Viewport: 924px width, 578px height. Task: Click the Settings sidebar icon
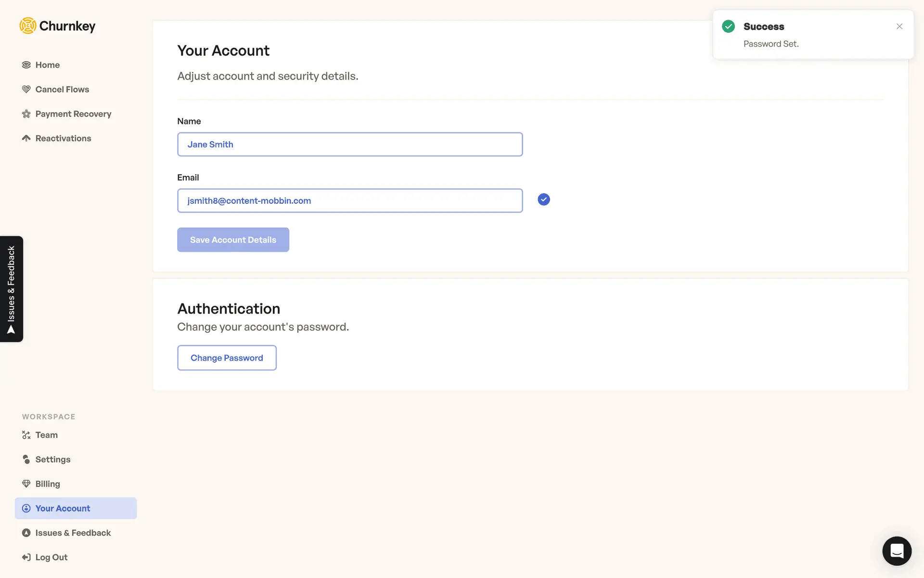(26, 460)
